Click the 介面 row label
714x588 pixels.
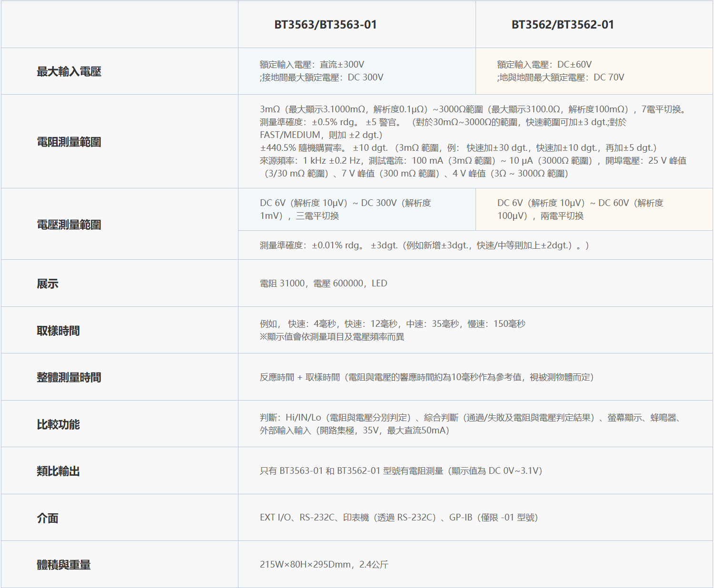[48, 518]
